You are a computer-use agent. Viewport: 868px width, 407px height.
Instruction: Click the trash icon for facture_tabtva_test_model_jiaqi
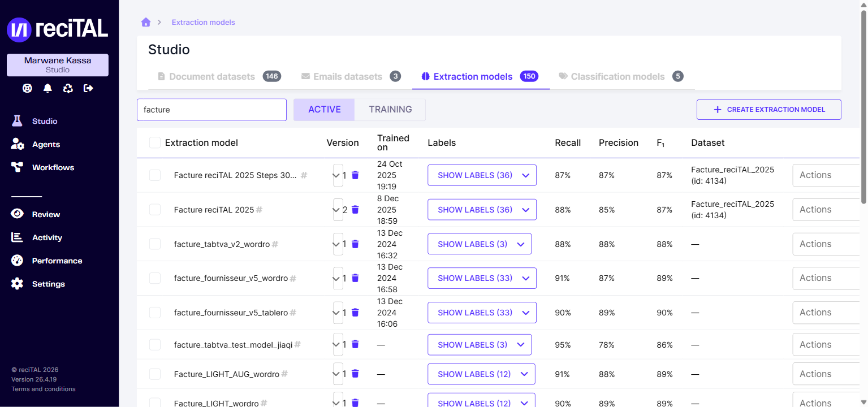(355, 344)
